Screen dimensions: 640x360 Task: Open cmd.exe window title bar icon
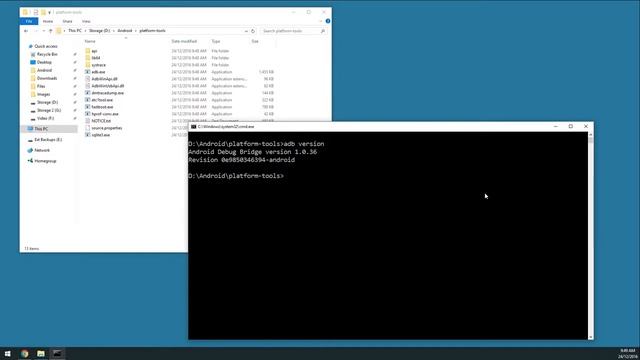point(193,127)
